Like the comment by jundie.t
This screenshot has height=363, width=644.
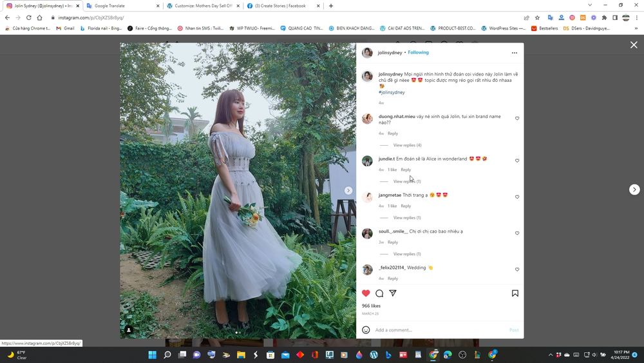[517, 161]
